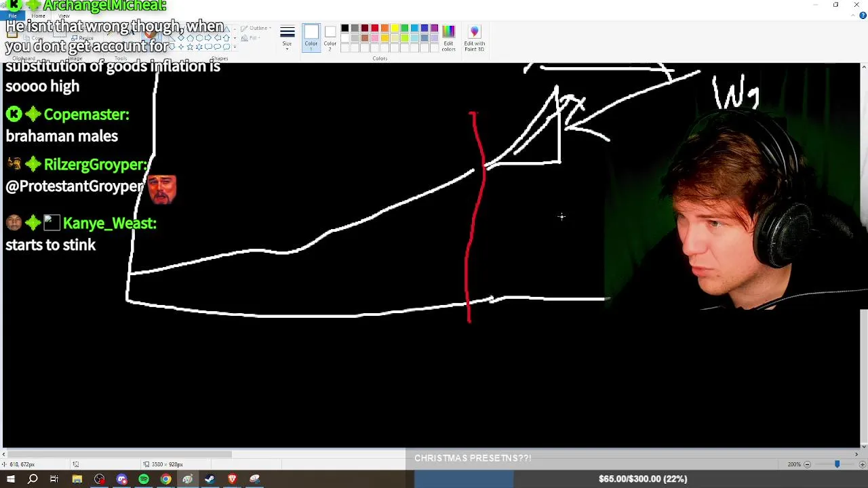This screenshot has height=488, width=868.
Task: Click the Copemaster chat username
Action: click(x=86, y=115)
